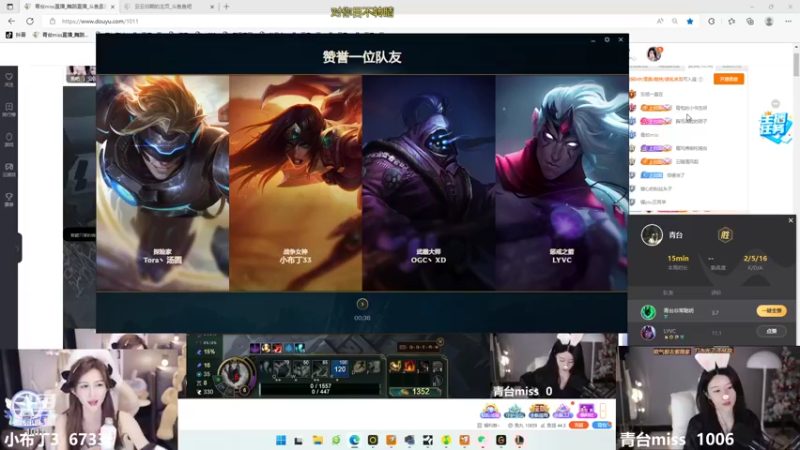This screenshot has width=800, height=450.
Task: Close the second browser tab
Action: point(212,7)
